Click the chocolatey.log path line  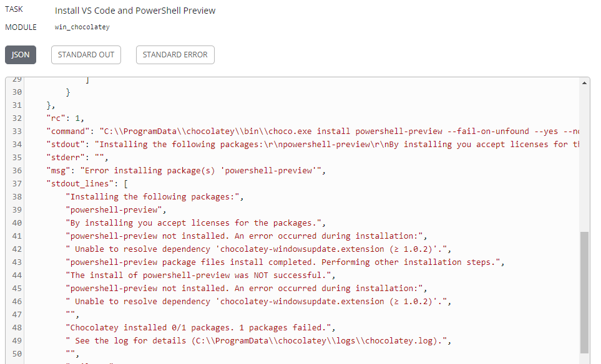pos(258,341)
